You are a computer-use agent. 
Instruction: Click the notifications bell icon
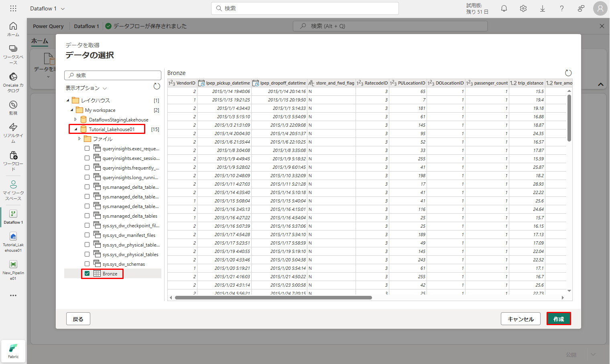tap(504, 8)
